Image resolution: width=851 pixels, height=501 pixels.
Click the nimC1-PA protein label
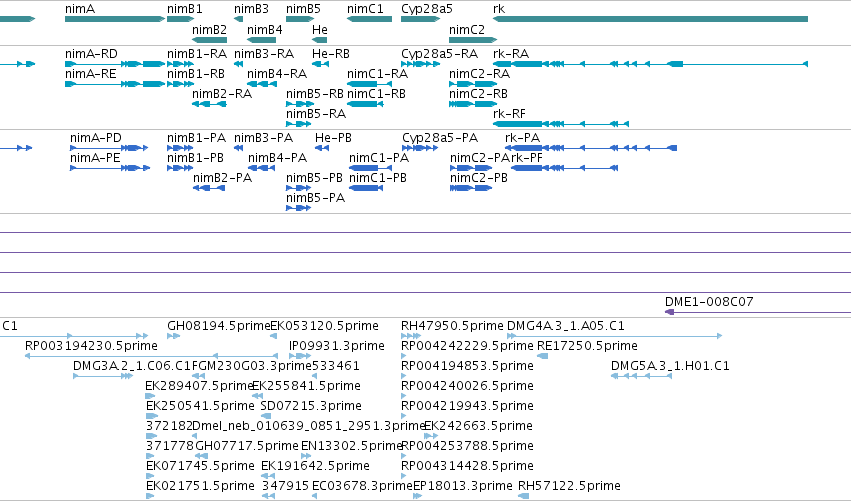(x=379, y=158)
